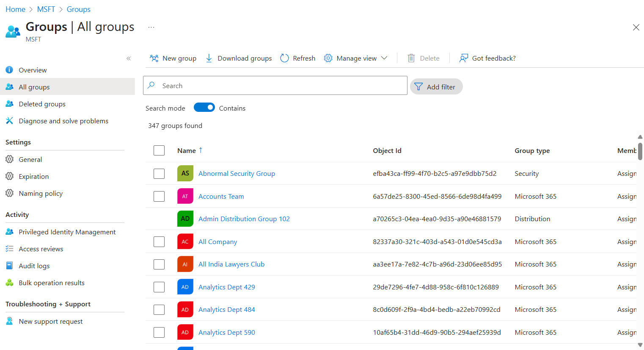Image resolution: width=644 pixels, height=350 pixels.
Task: Click the New group icon
Action: (x=154, y=58)
